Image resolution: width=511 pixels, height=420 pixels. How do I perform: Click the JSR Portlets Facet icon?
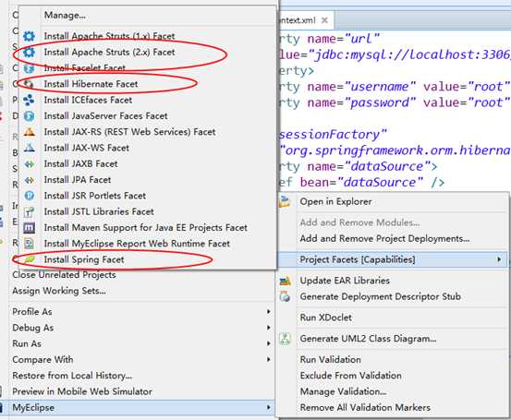coord(29,196)
